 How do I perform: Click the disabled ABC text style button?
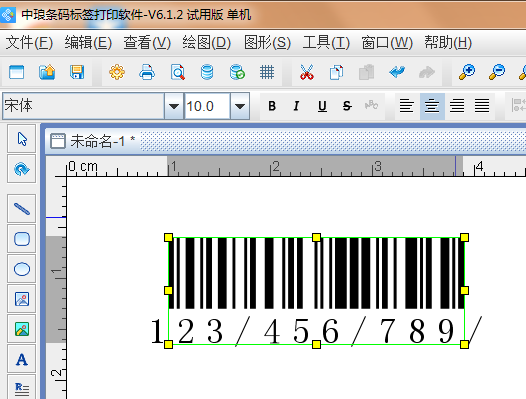pos(371,105)
